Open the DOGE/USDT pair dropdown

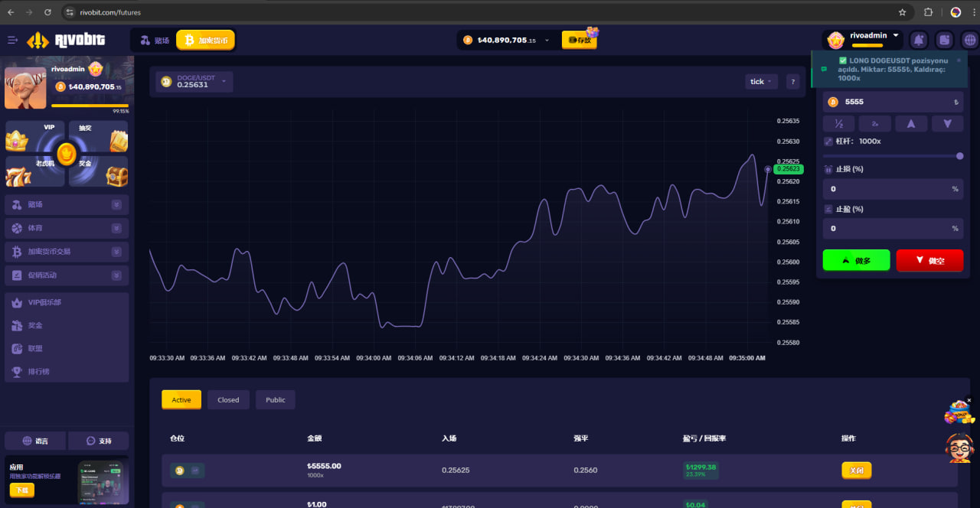[194, 81]
